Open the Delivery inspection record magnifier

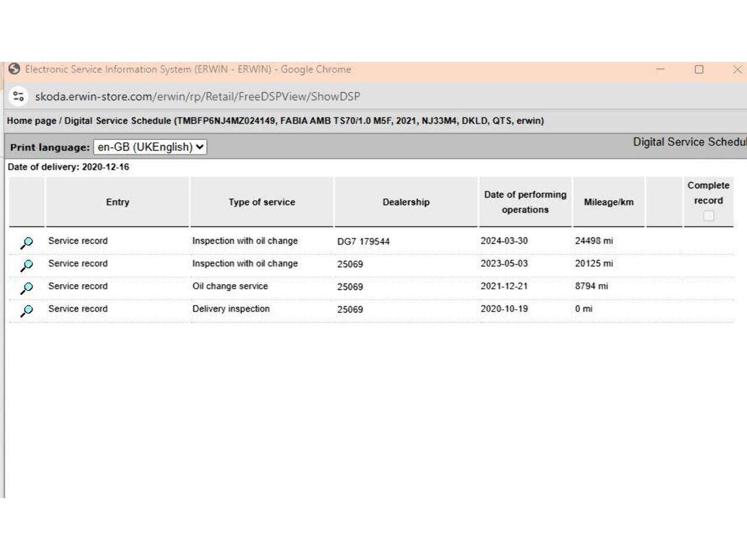[27, 311]
